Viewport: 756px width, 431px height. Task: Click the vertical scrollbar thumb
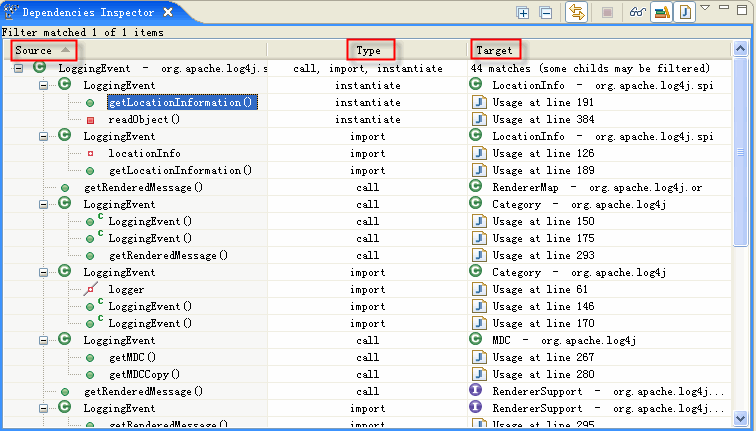pos(740,152)
